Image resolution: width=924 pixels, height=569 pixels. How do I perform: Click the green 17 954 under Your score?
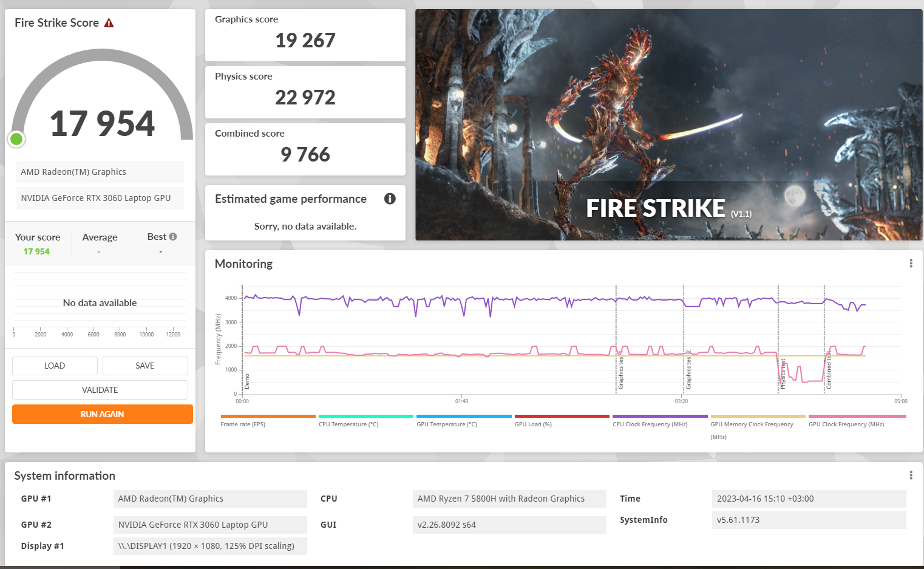36,251
